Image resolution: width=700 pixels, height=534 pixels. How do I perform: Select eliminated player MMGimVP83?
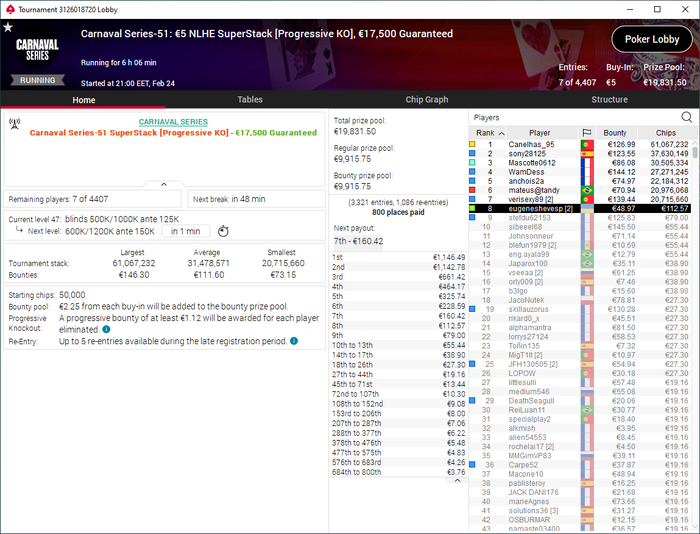pos(580,456)
